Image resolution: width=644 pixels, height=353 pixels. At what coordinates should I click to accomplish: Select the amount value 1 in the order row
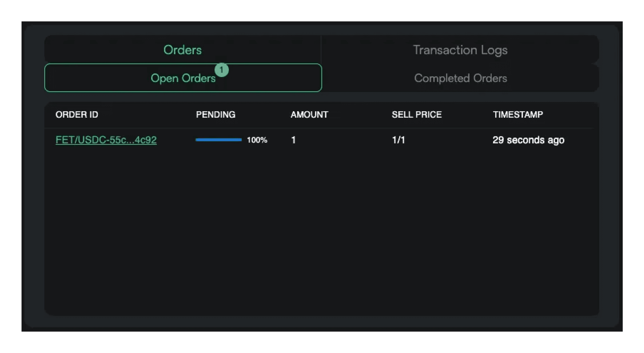point(293,140)
